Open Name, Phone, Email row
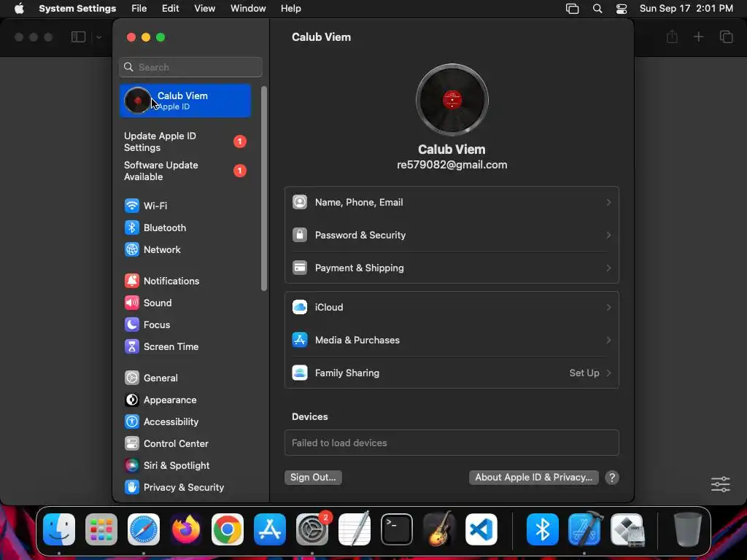The image size is (747, 560). click(x=452, y=203)
